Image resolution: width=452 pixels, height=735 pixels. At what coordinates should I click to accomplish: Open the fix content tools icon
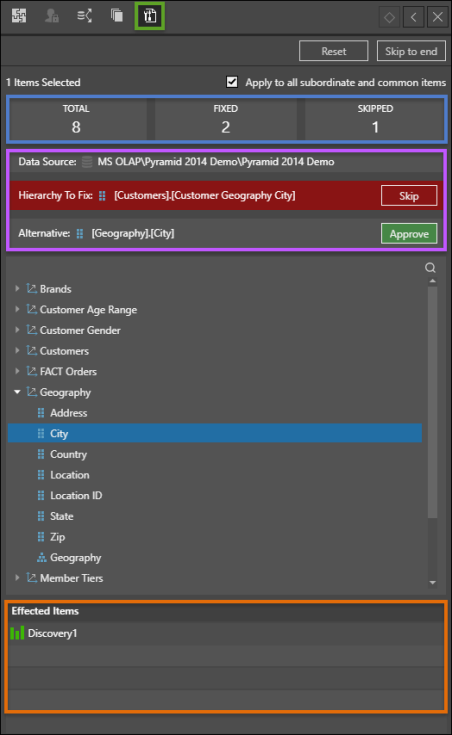click(x=150, y=16)
